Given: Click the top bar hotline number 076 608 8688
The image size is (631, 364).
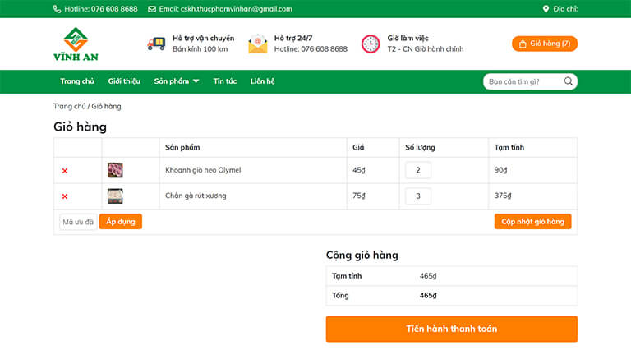Looking at the screenshot, I should [x=114, y=9].
